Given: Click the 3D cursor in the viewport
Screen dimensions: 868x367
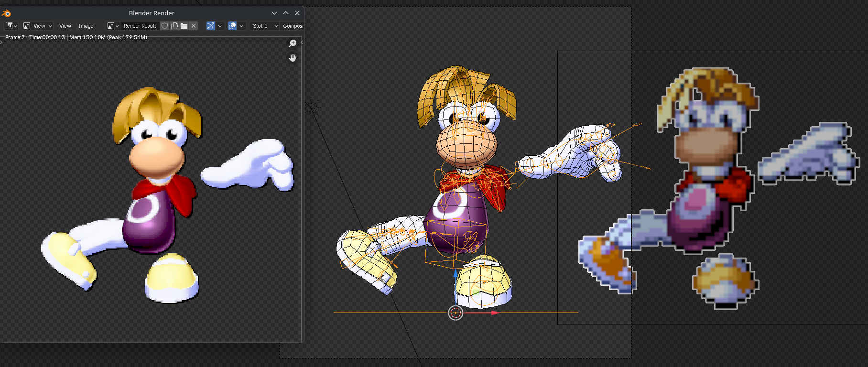Looking at the screenshot, I should tap(456, 313).
